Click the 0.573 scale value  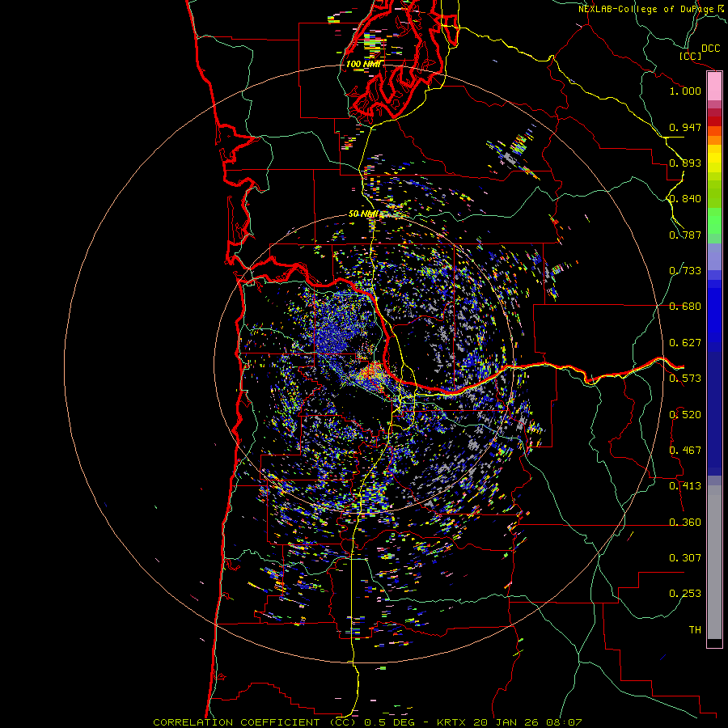click(x=685, y=379)
